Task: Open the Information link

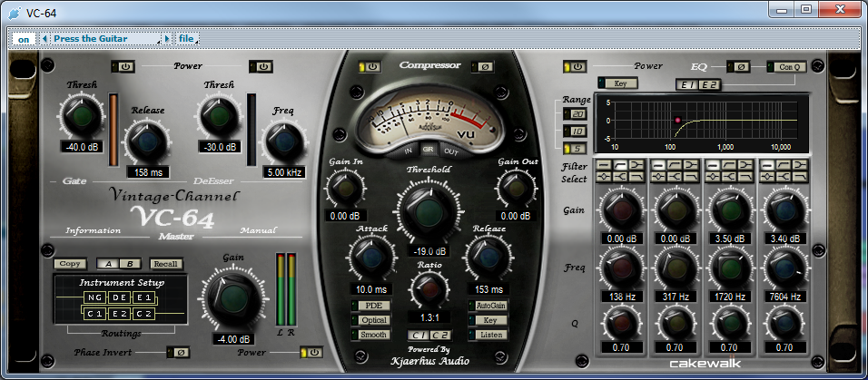Action: 93,230
